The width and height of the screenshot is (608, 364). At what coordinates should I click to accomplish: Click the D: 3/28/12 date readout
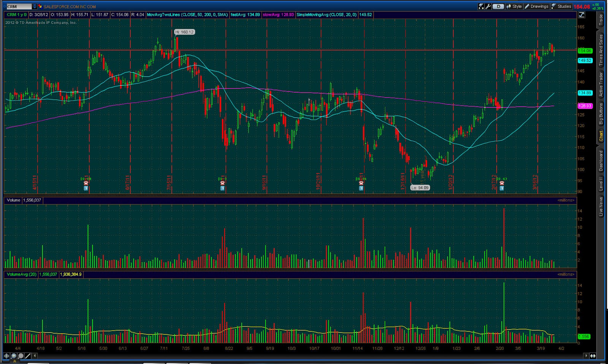pos(39,14)
